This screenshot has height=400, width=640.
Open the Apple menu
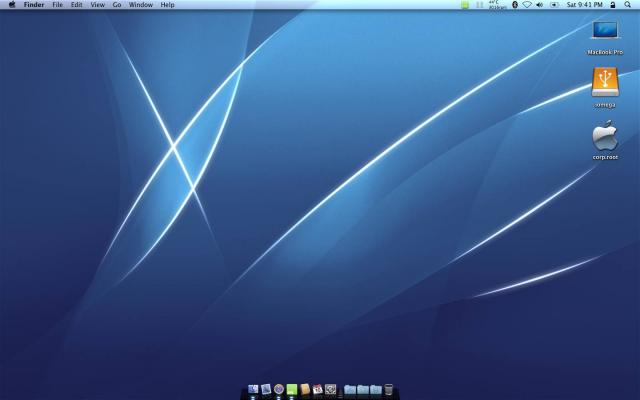coord(12,4)
